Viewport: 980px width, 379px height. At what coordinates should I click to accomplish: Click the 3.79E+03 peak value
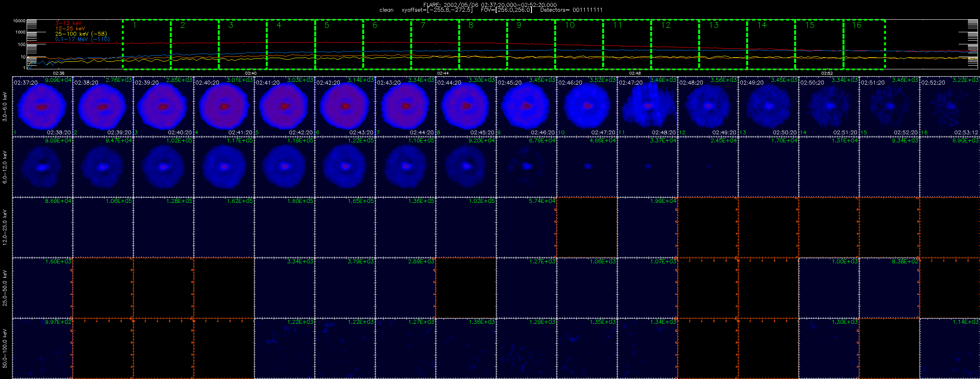[361, 261]
